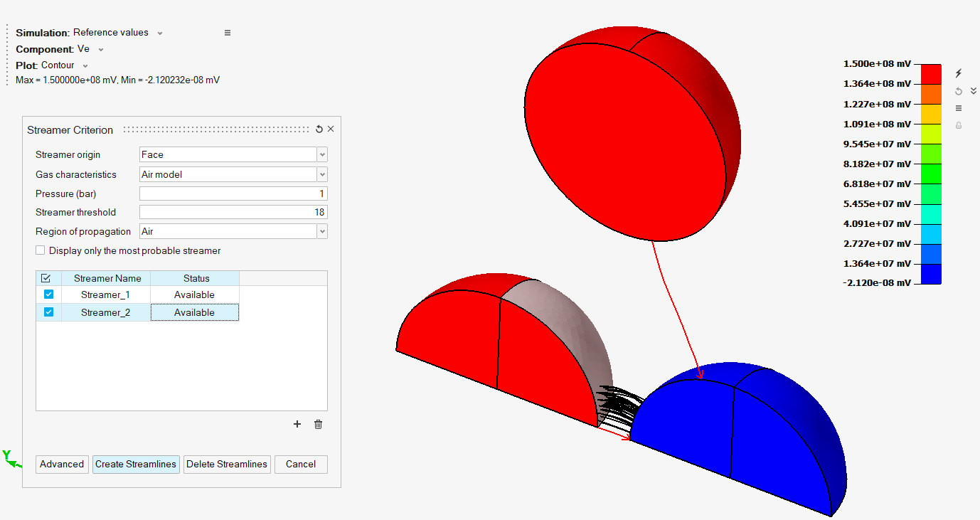Open the Region of propagation dropdown

(322, 231)
